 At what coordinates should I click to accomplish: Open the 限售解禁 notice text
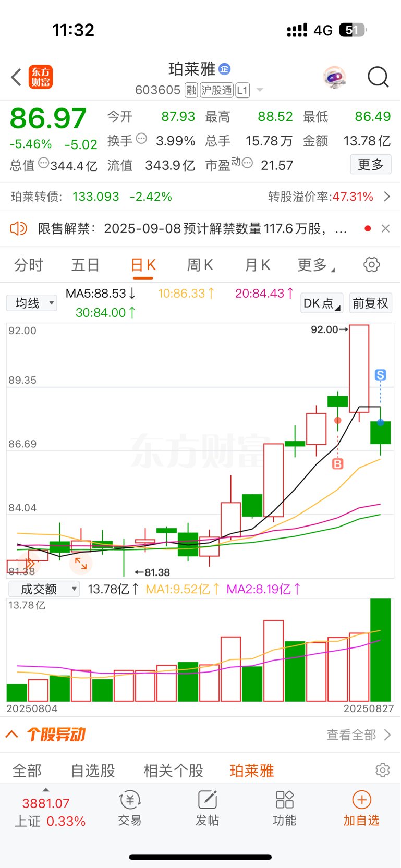(x=192, y=228)
